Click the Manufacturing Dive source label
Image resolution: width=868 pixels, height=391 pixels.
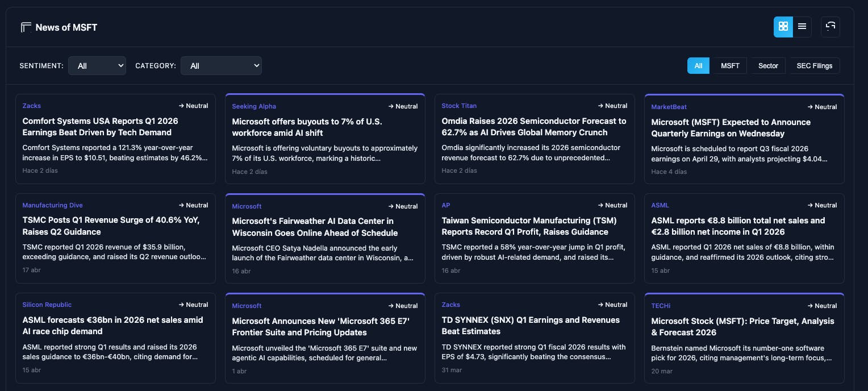coord(53,205)
